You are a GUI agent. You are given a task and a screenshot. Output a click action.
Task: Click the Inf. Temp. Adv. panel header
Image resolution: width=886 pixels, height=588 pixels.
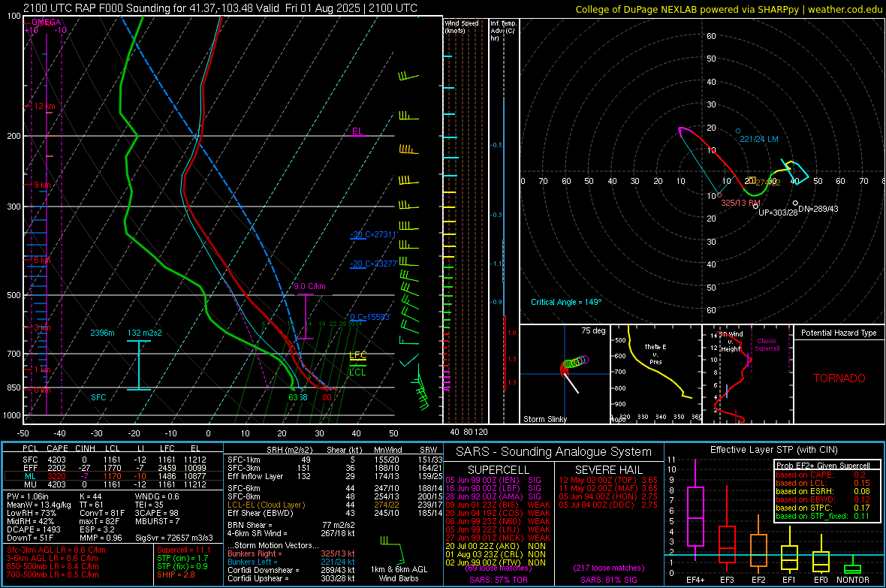click(503, 31)
